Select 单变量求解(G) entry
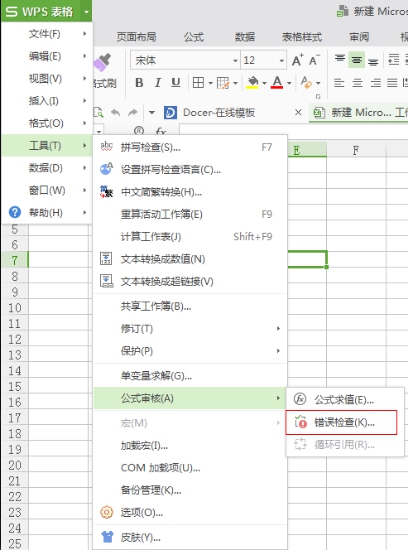The image size is (409, 551). click(190, 376)
